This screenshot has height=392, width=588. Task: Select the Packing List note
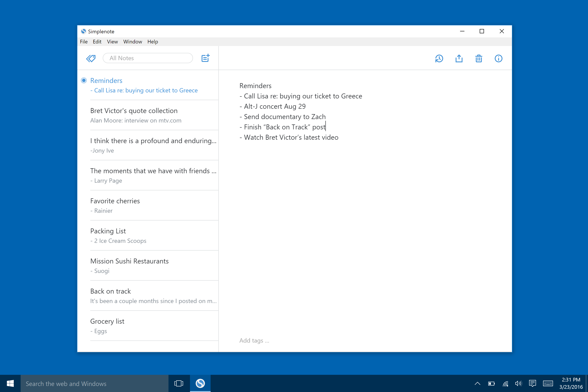(x=154, y=236)
